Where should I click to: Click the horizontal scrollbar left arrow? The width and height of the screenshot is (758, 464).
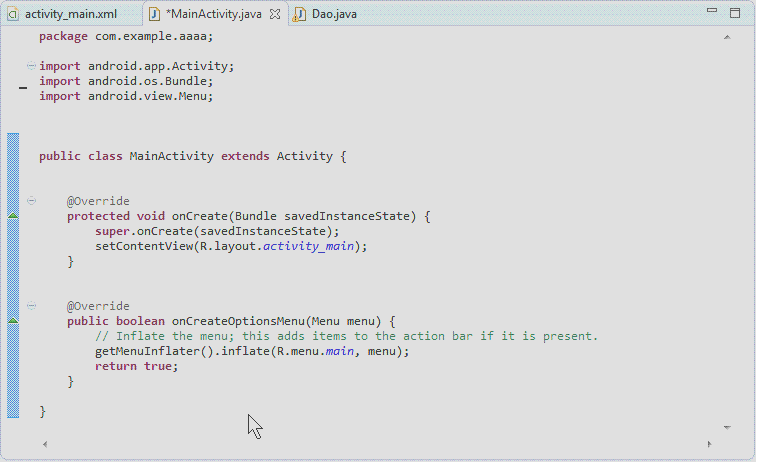pos(45,444)
